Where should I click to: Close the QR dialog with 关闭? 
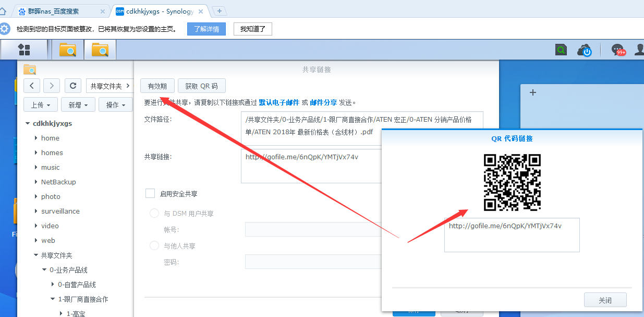[605, 300]
